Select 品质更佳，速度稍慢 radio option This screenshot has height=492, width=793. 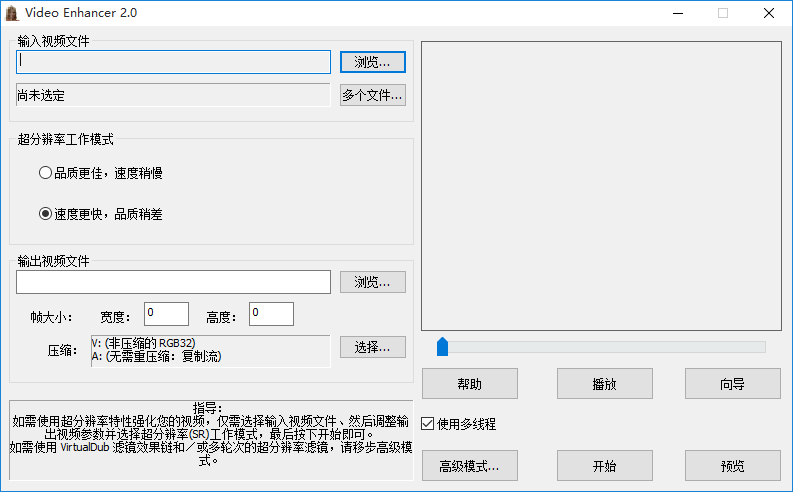[x=101, y=173]
